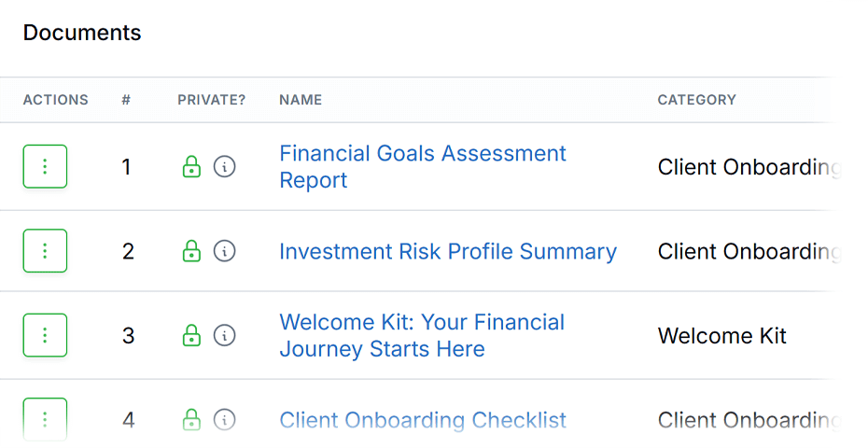The width and height of the screenshot is (868, 448).
Task: Open actions menu for Client Onboarding Checklist
Action: [x=45, y=419]
